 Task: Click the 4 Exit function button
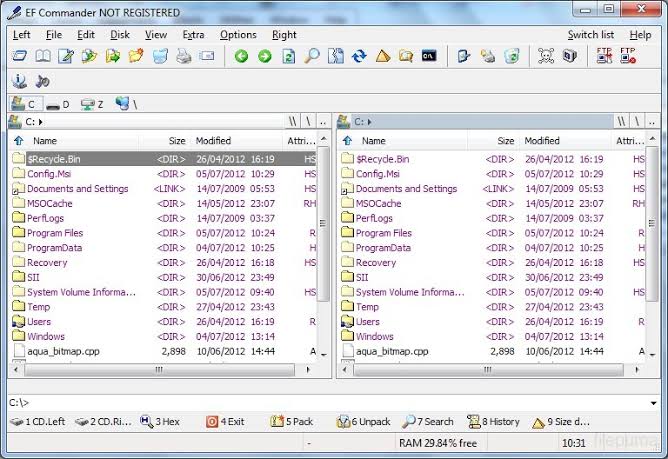(x=225, y=421)
